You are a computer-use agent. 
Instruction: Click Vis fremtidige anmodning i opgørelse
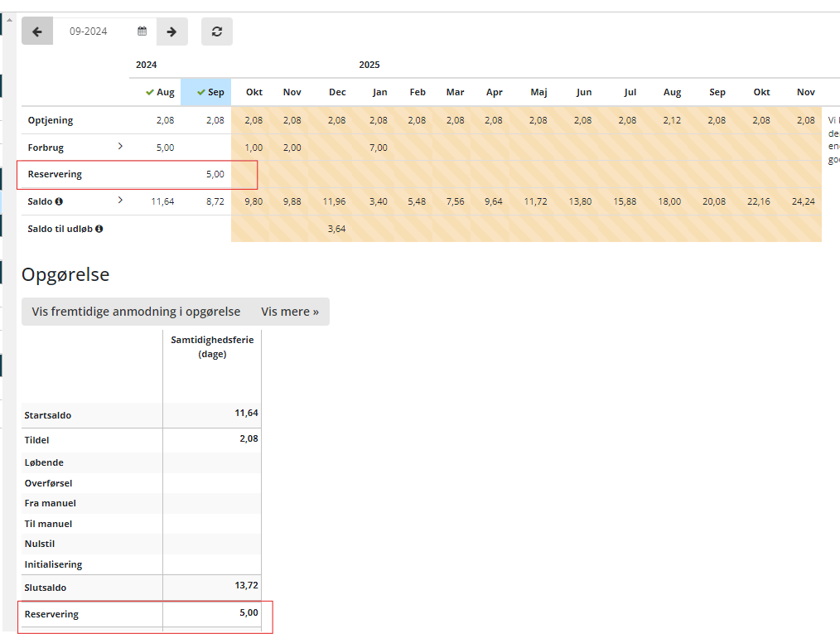tap(136, 312)
